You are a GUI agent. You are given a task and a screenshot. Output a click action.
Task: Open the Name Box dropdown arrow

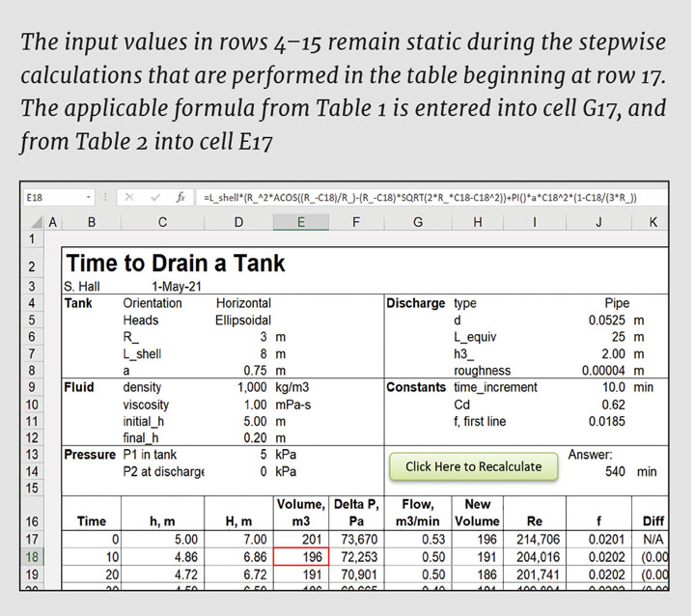pyautogui.click(x=89, y=197)
